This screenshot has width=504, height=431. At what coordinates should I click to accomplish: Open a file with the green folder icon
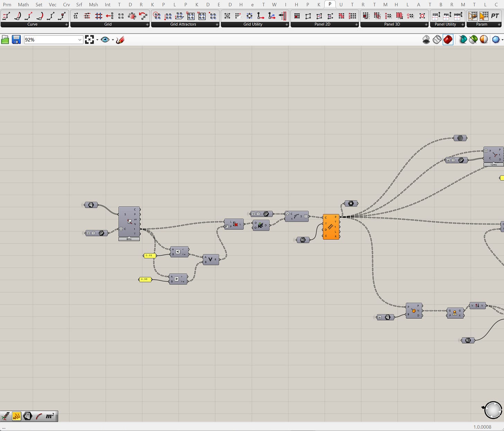point(5,40)
